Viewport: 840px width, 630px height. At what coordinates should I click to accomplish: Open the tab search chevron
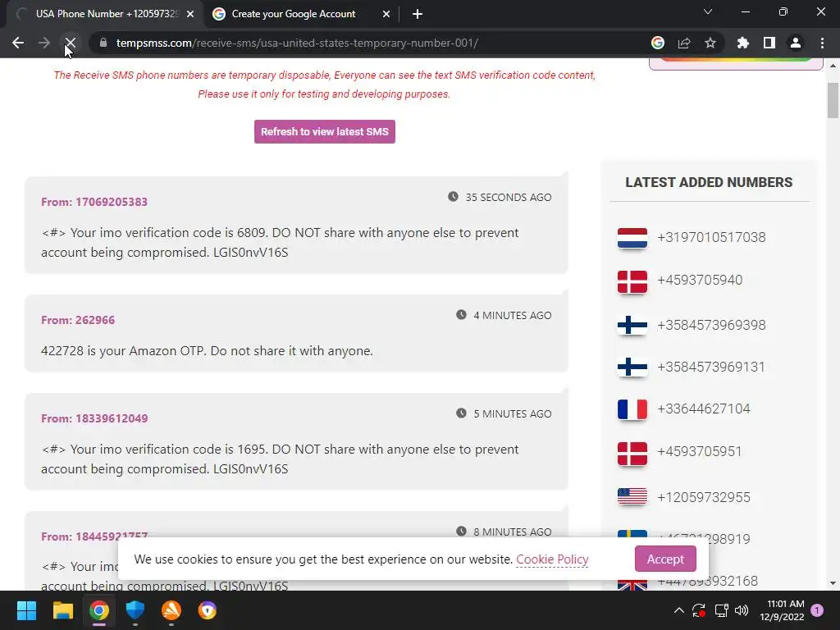point(708,11)
